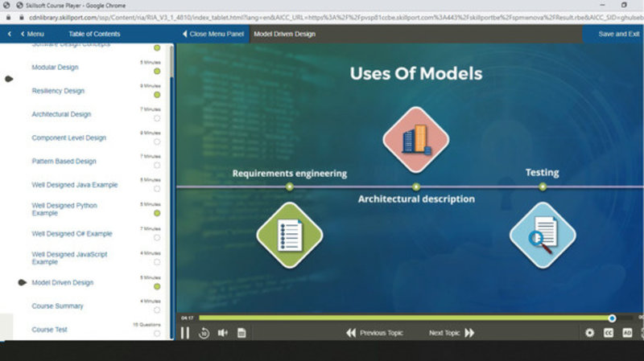Open Modular Design topic

(55, 68)
